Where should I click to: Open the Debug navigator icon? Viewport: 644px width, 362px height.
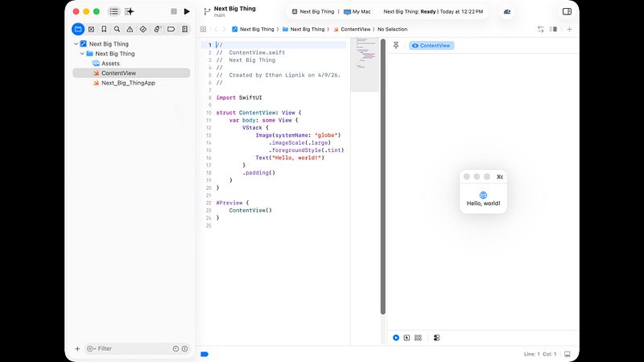click(157, 29)
